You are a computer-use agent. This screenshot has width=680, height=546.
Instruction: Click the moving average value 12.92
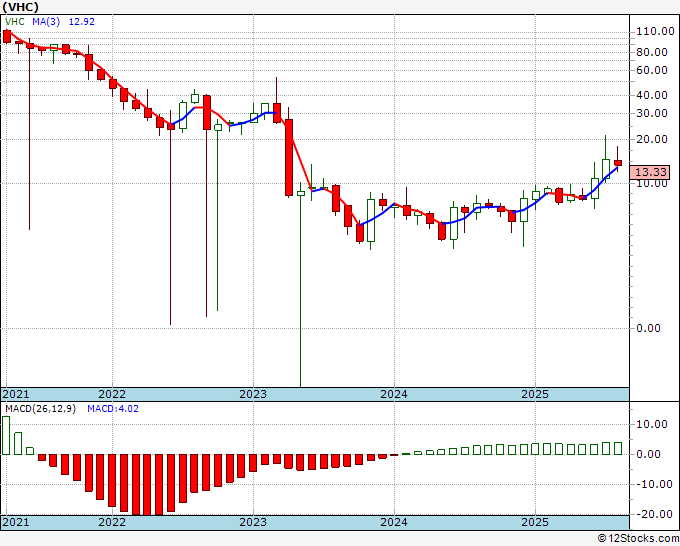click(82, 22)
